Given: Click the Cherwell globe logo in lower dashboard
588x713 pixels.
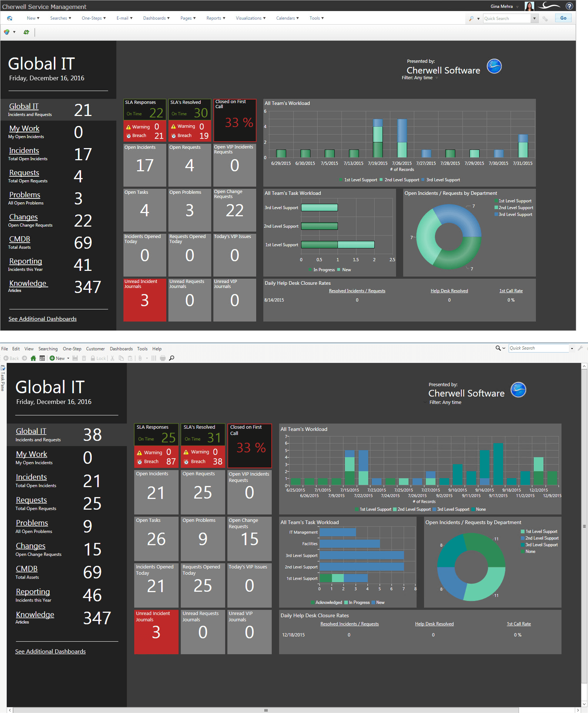Looking at the screenshot, I should coord(518,390).
